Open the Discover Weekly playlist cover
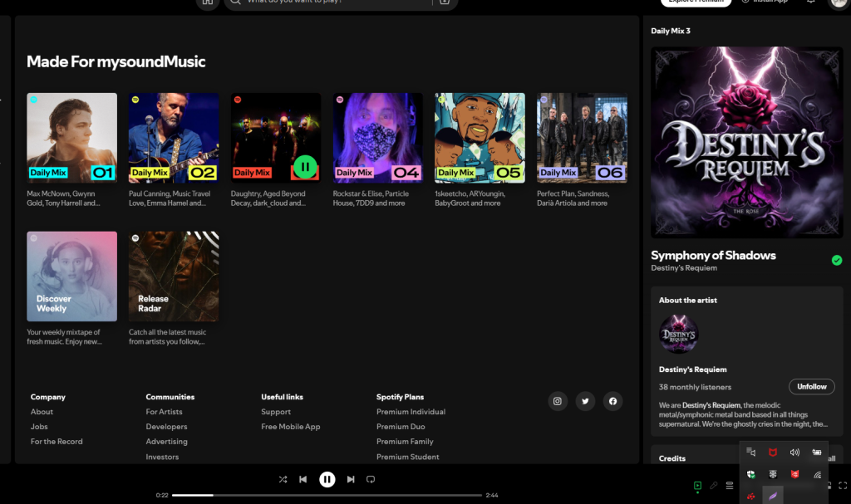The height and width of the screenshot is (504, 851). tap(71, 276)
